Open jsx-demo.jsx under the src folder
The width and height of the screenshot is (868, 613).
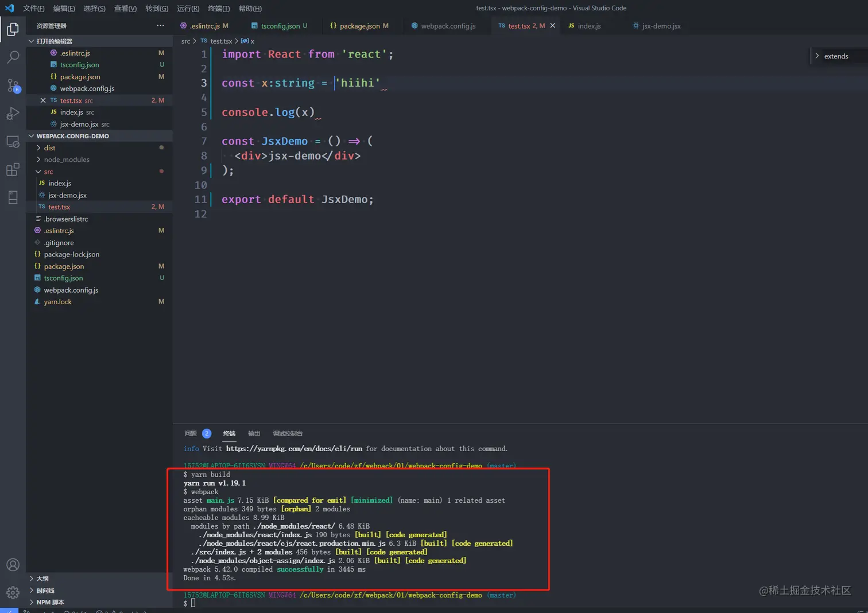(x=99, y=195)
